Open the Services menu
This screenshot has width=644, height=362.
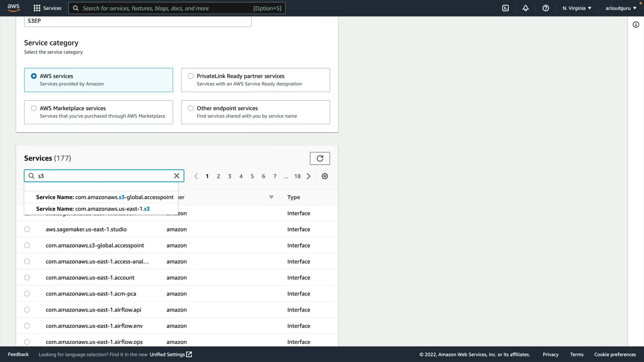point(48,8)
